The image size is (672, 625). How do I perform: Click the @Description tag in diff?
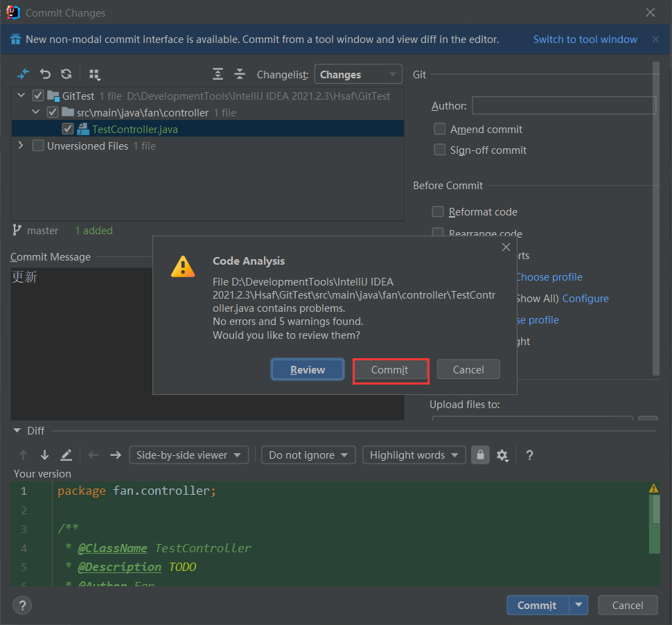click(x=120, y=567)
